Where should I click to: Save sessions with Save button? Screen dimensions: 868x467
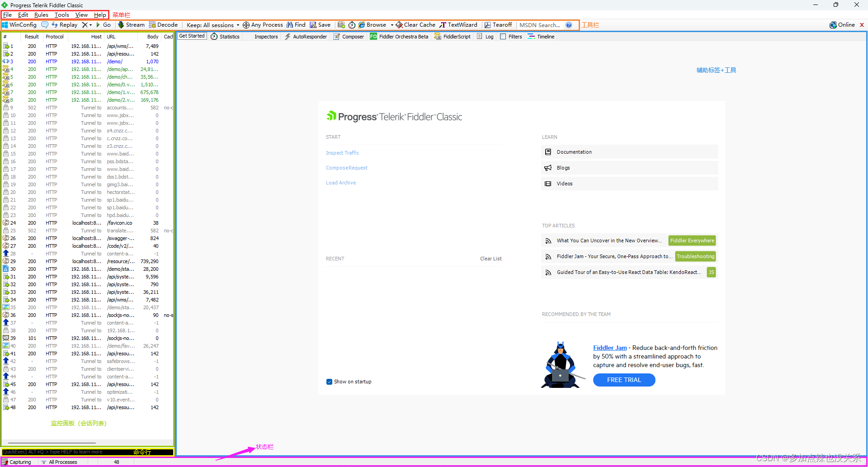320,25
